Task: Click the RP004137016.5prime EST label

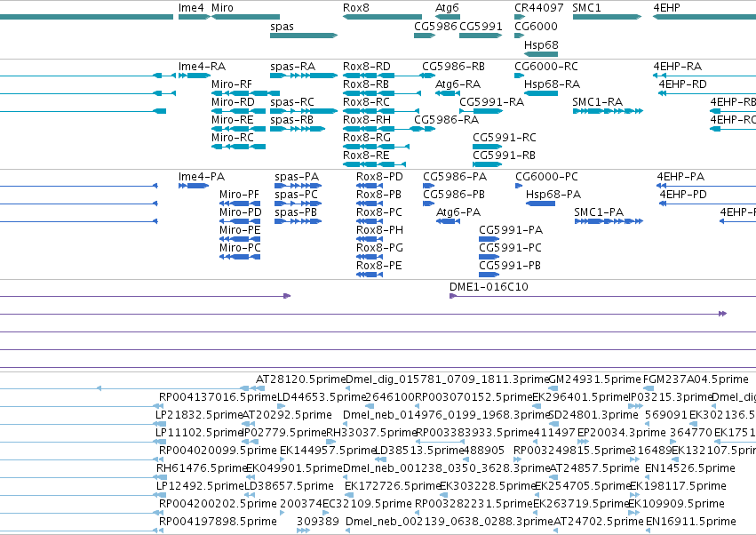Action: pos(218,397)
